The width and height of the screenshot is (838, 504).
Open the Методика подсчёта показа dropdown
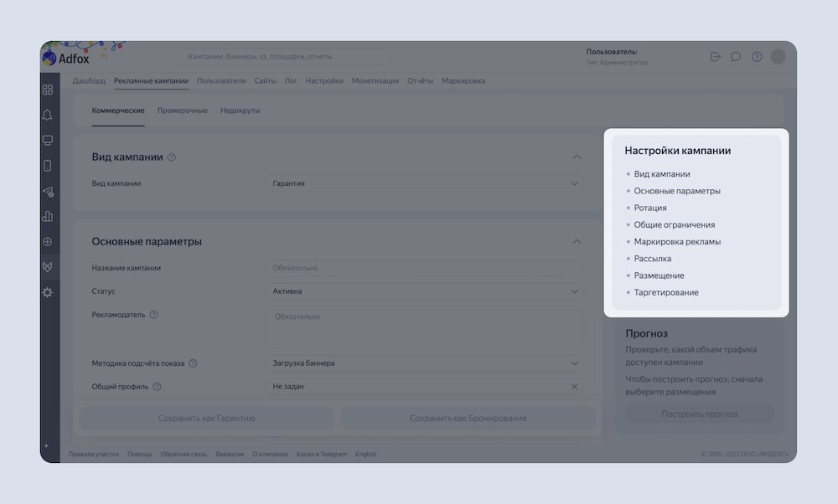(x=423, y=363)
